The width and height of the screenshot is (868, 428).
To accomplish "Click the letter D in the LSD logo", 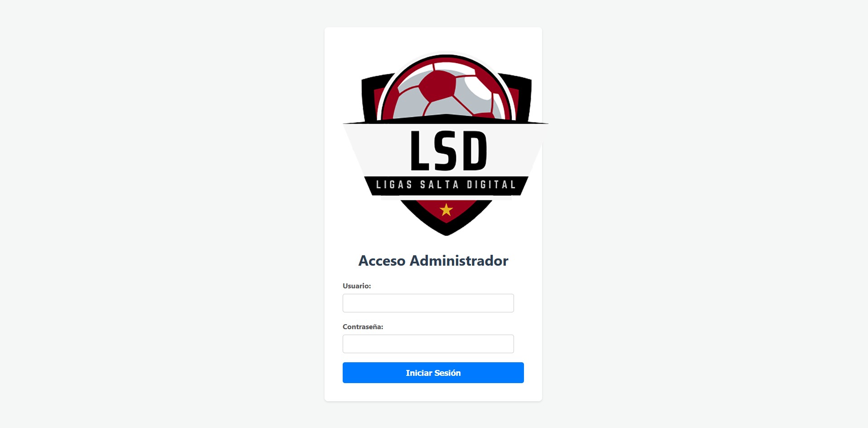I will click(x=475, y=151).
